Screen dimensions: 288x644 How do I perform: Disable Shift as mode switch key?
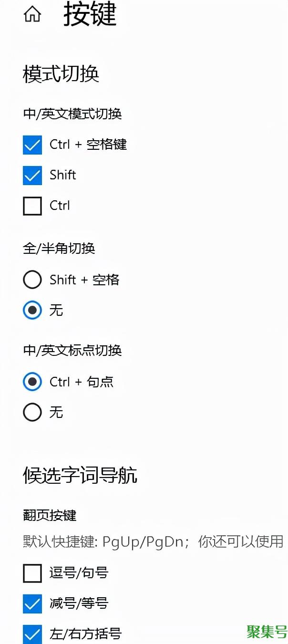pos(32,176)
